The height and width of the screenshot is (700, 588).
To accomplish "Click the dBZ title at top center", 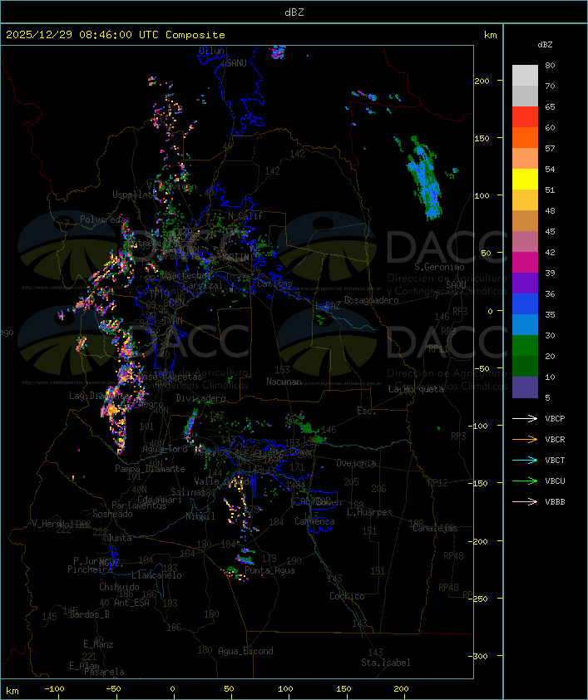I will click(x=294, y=12).
